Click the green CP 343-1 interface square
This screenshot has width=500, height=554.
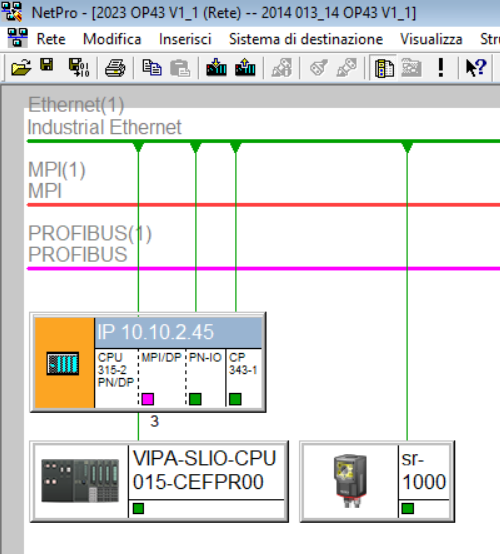tap(235, 399)
